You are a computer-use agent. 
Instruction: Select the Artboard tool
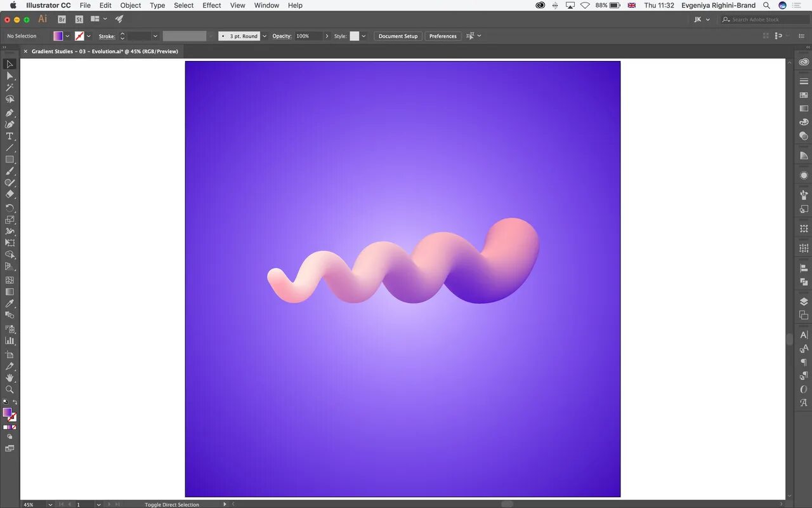click(x=10, y=354)
